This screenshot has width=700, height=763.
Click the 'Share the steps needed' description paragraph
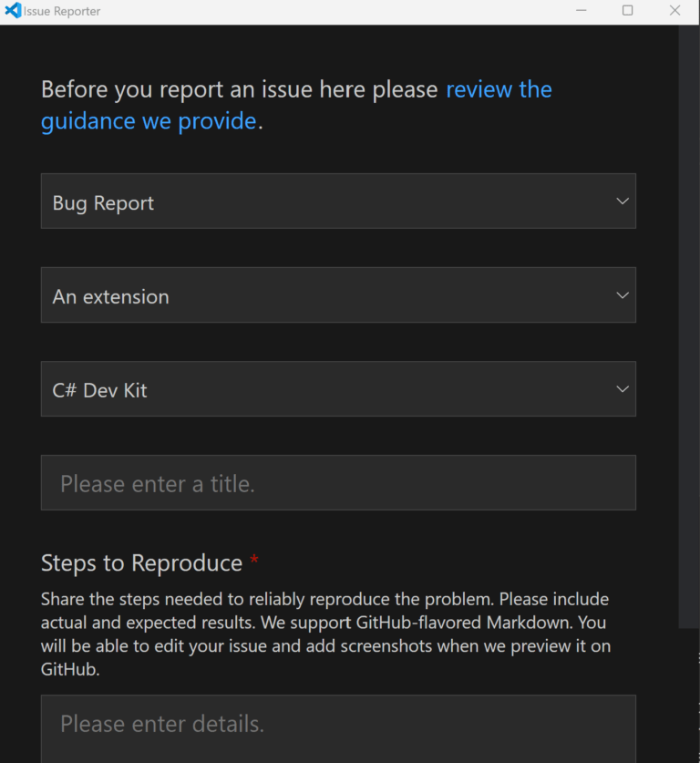(326, 634)
